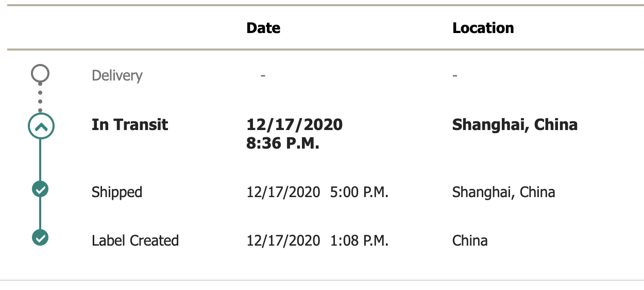Click the In Transit 8:36 P.M. timestamp
644x290 pixels.
click(283, 143)
